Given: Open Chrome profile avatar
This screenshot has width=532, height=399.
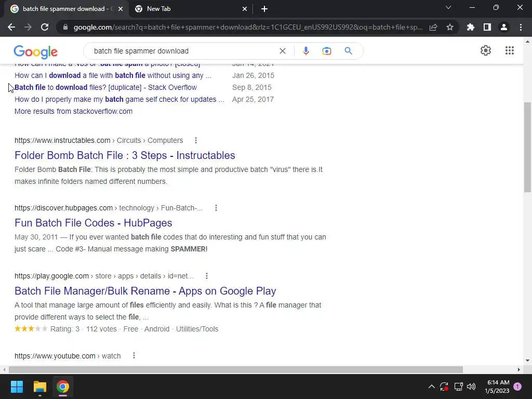Looking at the screenshot, I should pyautogui.click(x=504, y=27).
